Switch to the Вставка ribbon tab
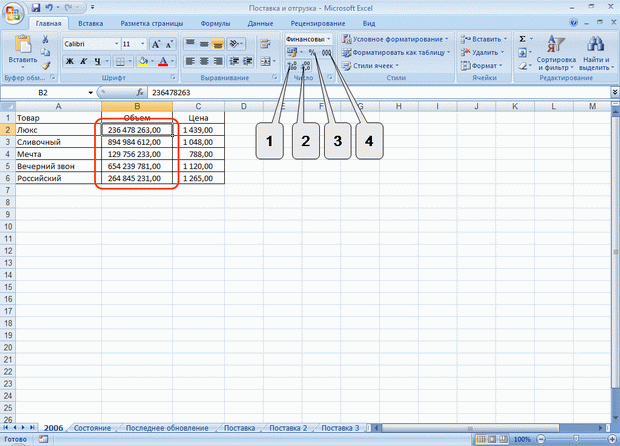 click(x=91, y=23)
